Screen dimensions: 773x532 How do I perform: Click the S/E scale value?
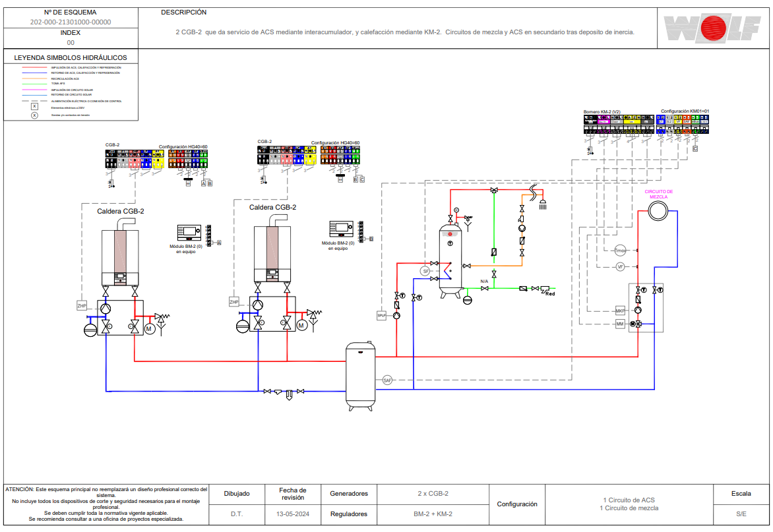741,514
